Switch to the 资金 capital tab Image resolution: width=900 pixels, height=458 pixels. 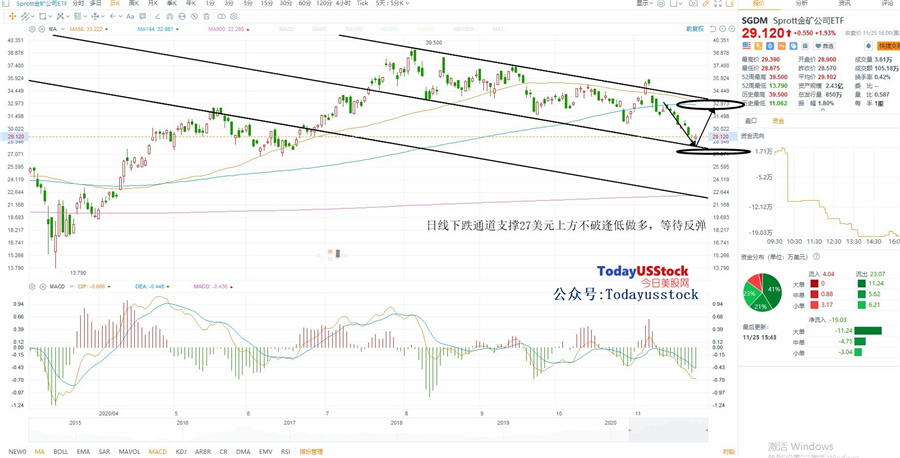[x=778, y=121]
